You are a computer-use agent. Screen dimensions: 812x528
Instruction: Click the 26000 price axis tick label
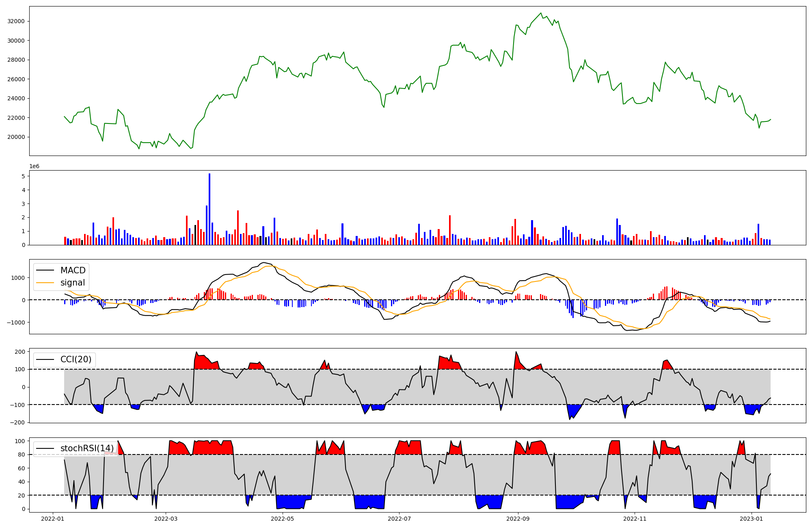pyautogui.click(x=16, y=79)
